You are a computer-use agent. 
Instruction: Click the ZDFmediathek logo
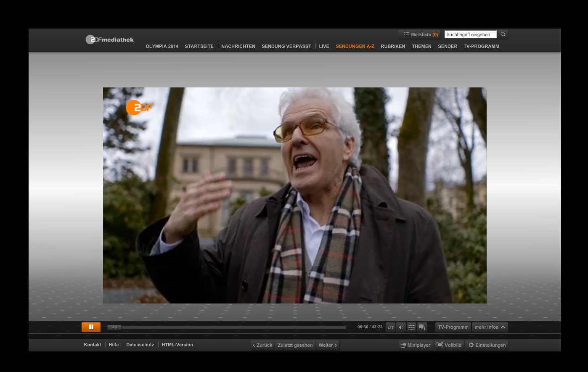point(110,40)
